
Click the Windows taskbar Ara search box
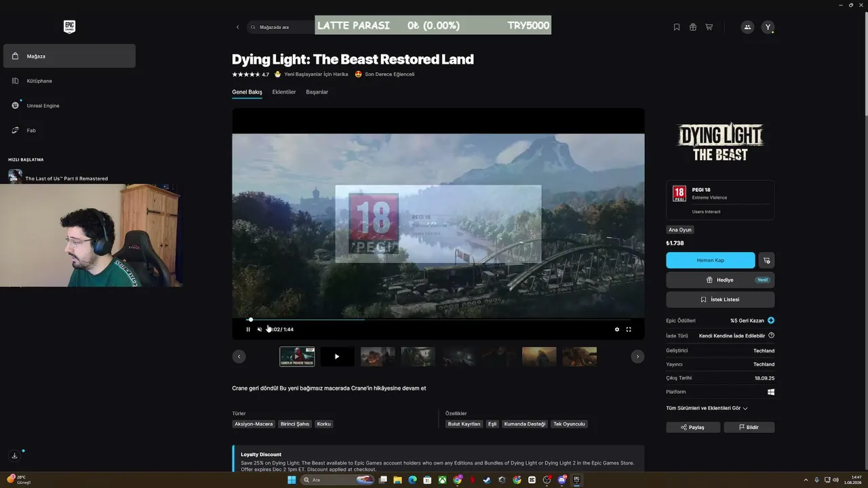[338, 480]
